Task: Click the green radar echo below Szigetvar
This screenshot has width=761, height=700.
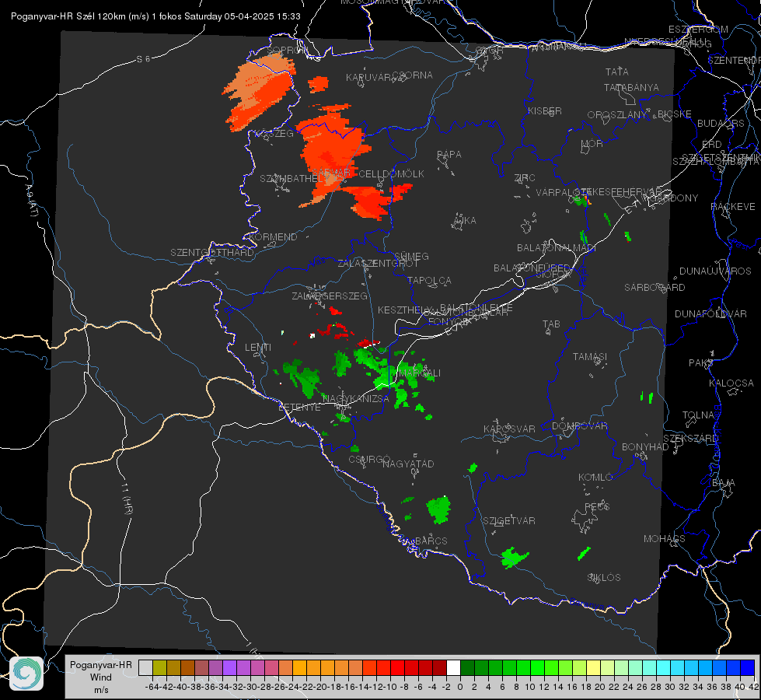Action: pos(514,557)
